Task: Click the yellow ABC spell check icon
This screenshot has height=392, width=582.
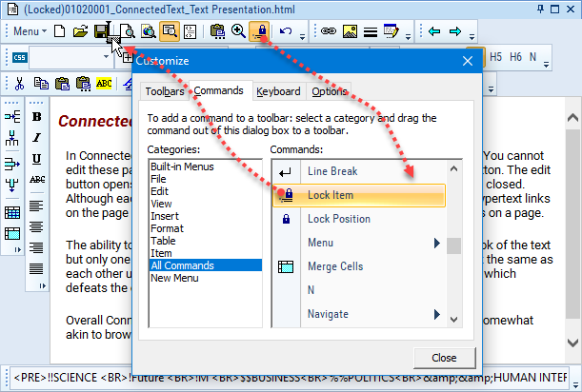Action: pos(104,83)
